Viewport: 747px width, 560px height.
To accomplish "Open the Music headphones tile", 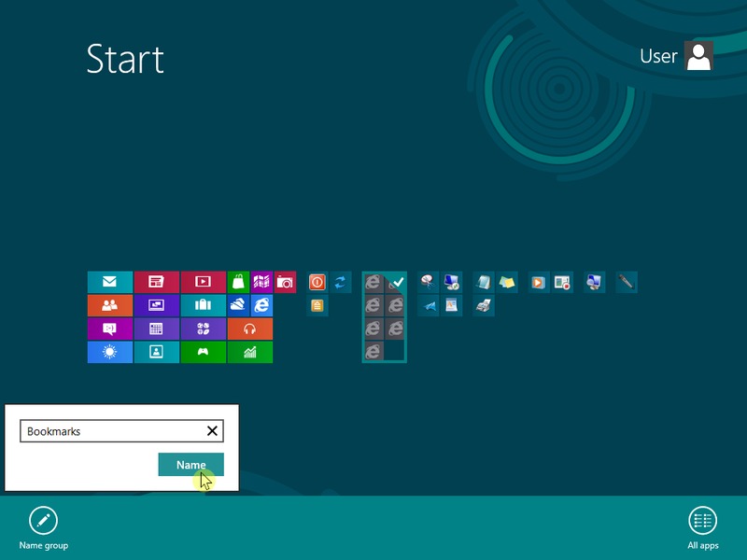I will pyautogui.click(x=249, y=329).
